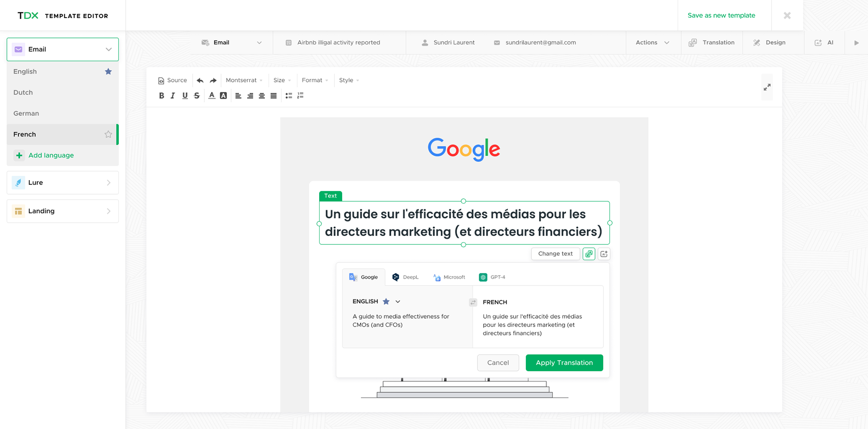
Task: Justify the text
Action: coord(274,95)
